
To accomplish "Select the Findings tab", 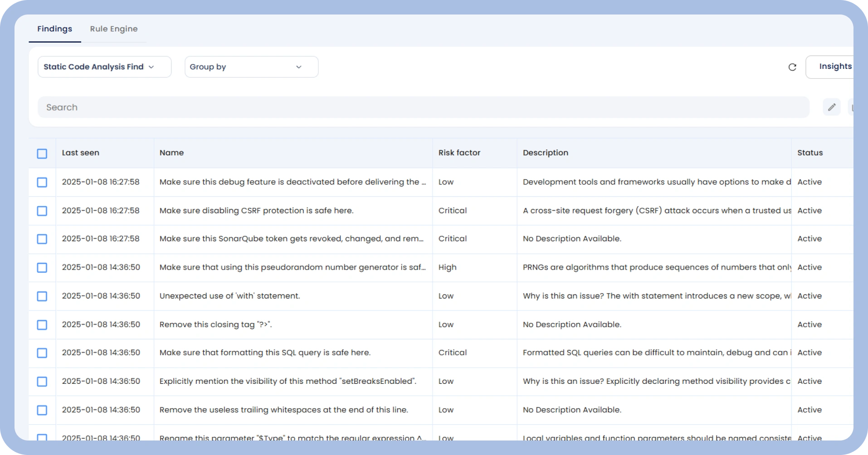I will point(54,29).
